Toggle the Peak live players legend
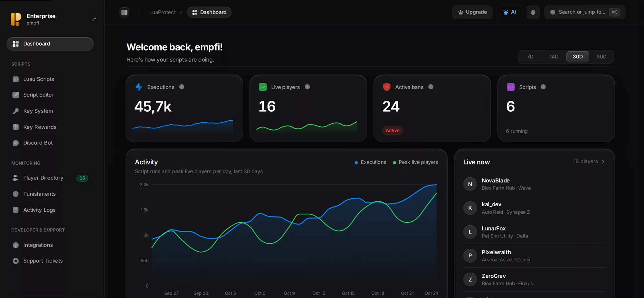This screenshot has width=644, height=298. 415,162
